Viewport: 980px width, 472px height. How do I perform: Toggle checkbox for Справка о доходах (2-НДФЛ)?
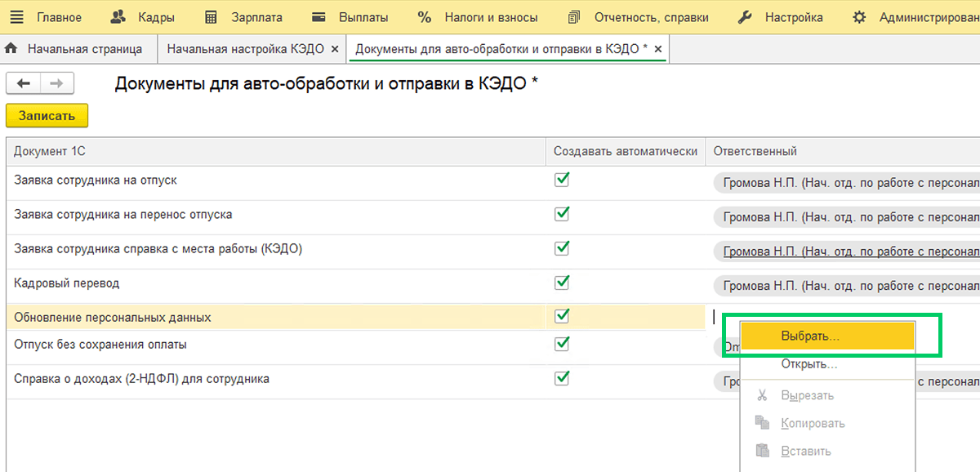562,377
